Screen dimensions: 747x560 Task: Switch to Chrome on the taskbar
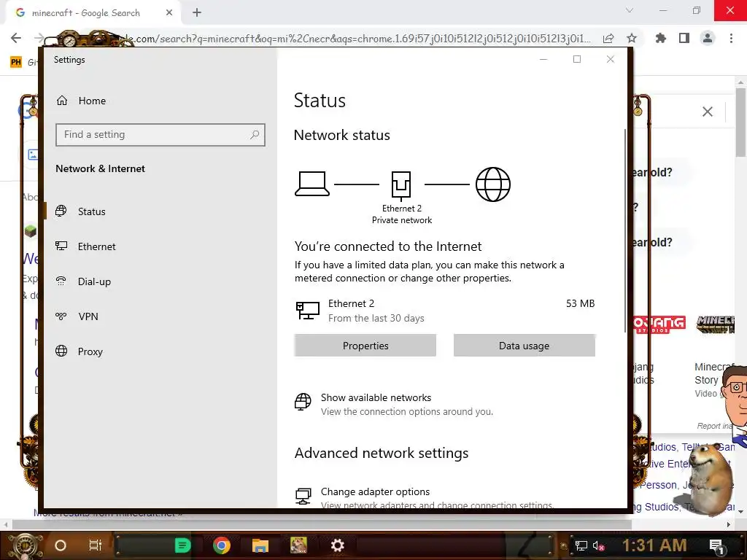222,545
